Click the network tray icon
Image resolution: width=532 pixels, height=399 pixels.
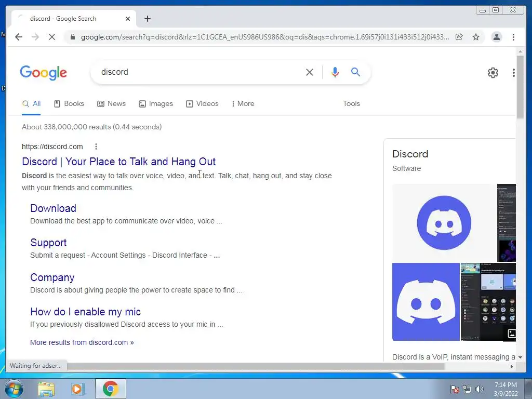coord(467,389)
